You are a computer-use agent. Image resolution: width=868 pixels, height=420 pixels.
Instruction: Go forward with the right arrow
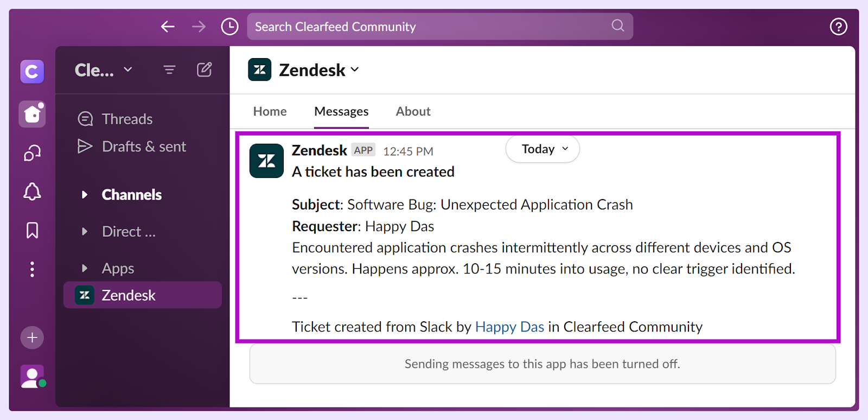point(199,27)
